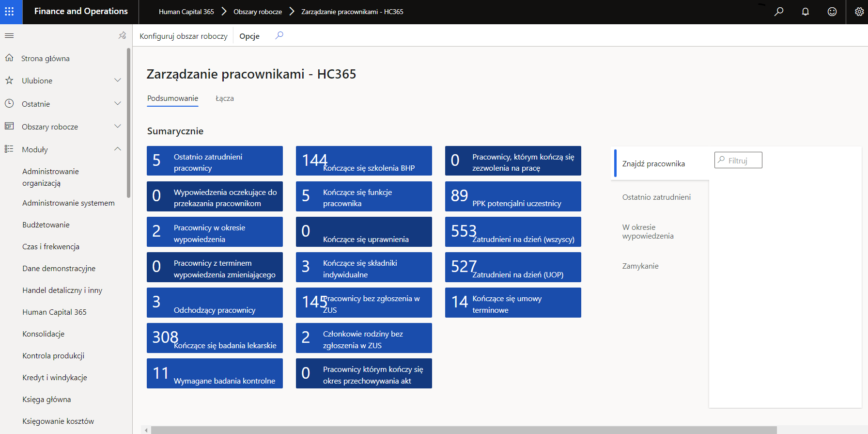
Task: Open Pracownicy bez zgłoszenia w ZUS tile
Action: [364, 303]
